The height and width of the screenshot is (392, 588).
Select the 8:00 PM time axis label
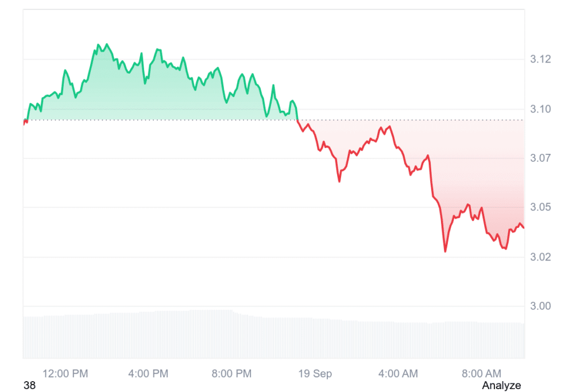click(x=231, y=374)
